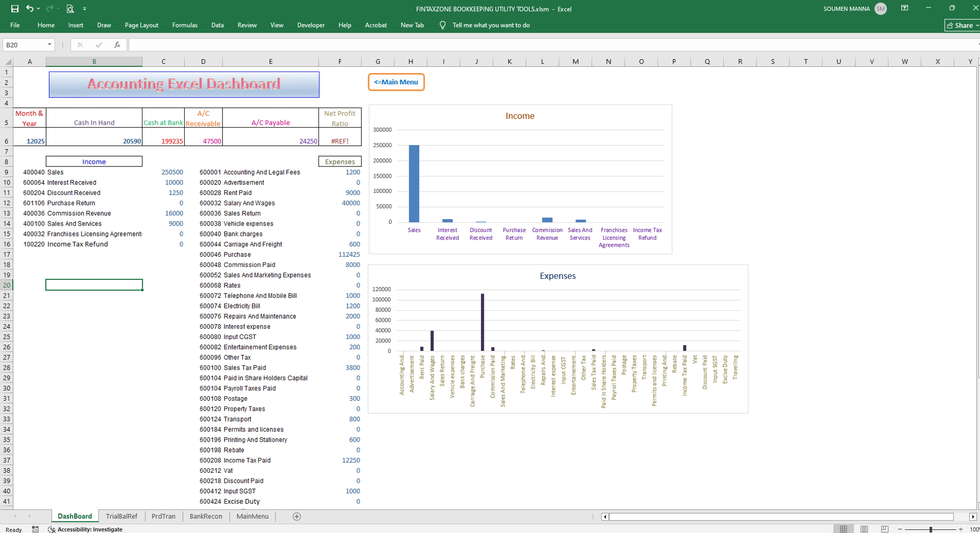980x533 pixels.
Task: Click the macro recording icon in status bar
Action: (35, 529)
